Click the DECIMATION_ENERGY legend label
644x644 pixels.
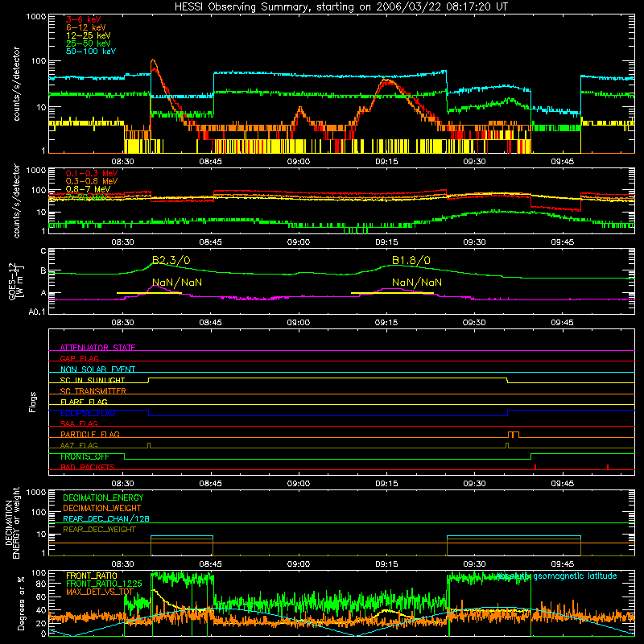(103, 497)
